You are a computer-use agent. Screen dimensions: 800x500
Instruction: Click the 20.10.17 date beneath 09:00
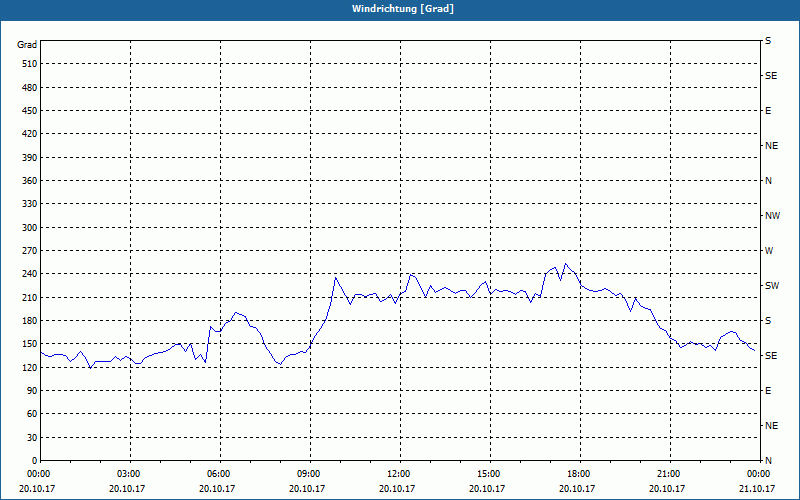pyautogui.click(x=307, y=489)
